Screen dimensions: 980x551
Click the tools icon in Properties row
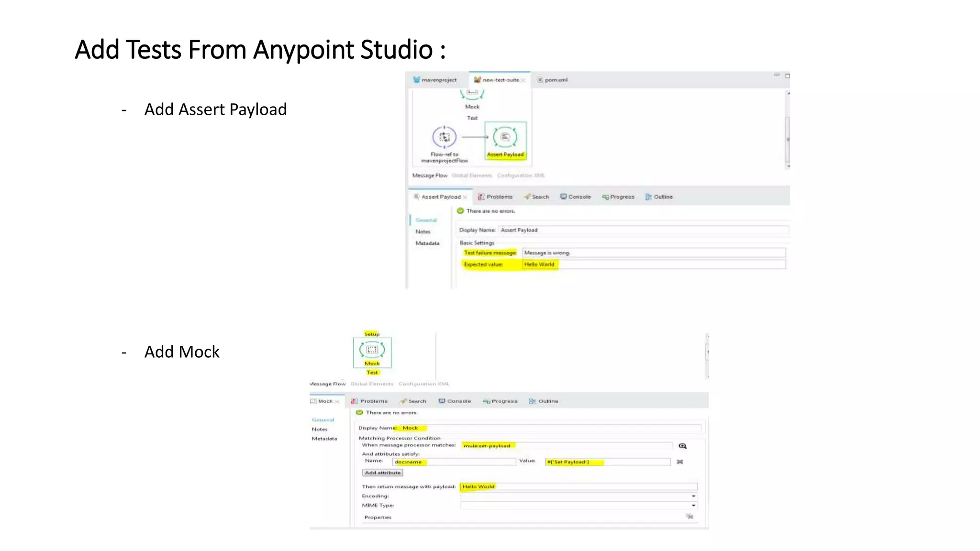(690, 517)
